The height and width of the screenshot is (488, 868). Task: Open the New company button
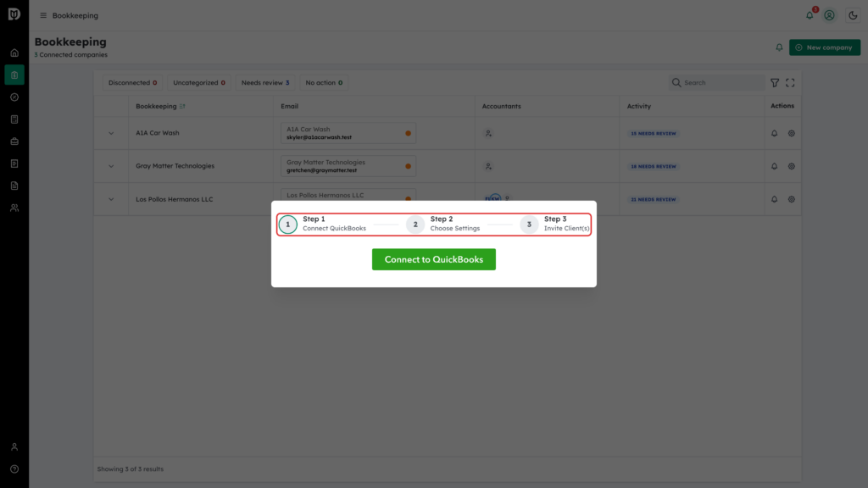tap(824, 47)
